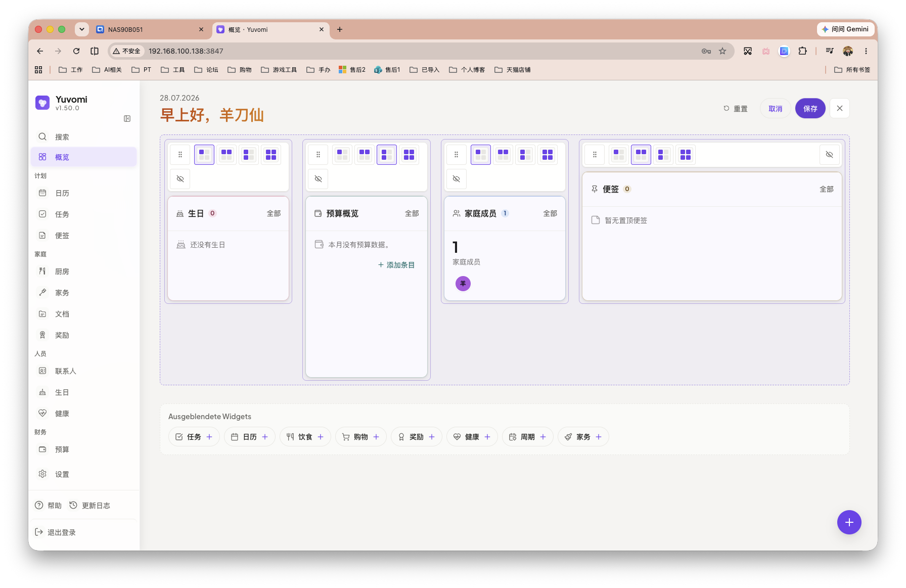
Task: Click 保存 save button
Action: coord(810,109)
